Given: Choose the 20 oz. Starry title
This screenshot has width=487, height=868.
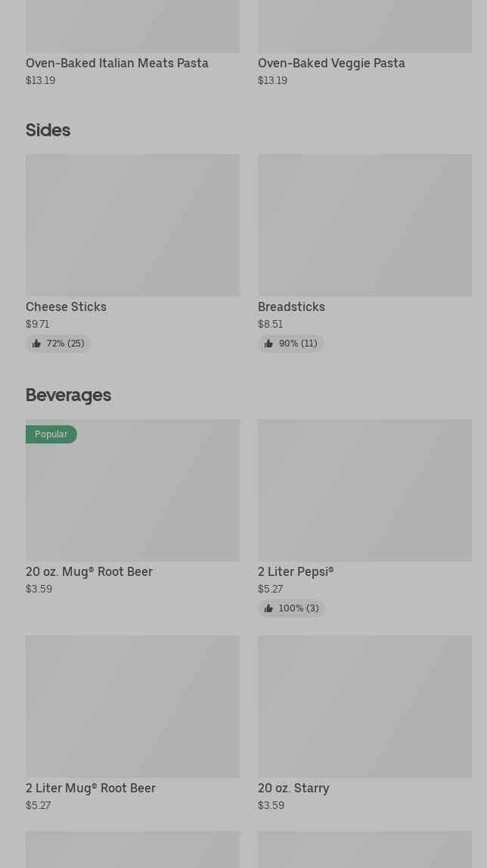Looking at the screenshot, I should (x=293, y=788).
